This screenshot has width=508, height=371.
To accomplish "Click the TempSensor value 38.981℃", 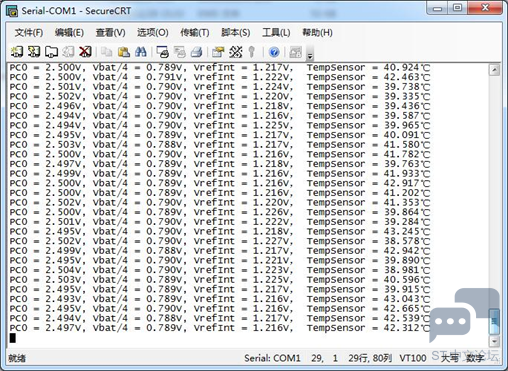I will pyautogui.click(x=407, y=270).
